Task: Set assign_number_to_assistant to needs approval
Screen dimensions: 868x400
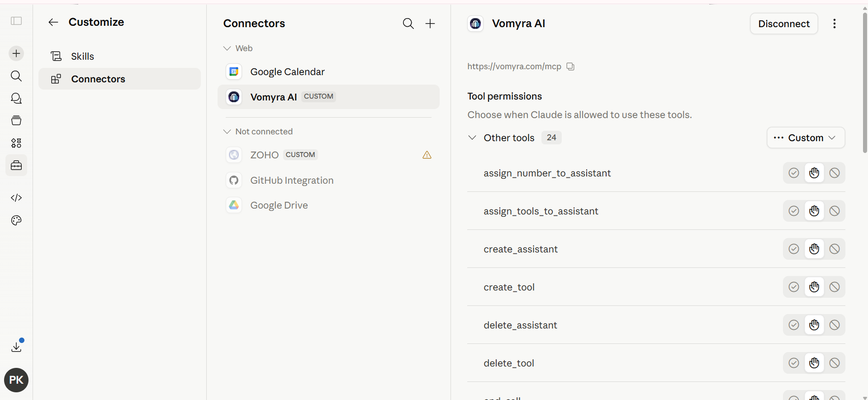Action: (x=814, y=173)
